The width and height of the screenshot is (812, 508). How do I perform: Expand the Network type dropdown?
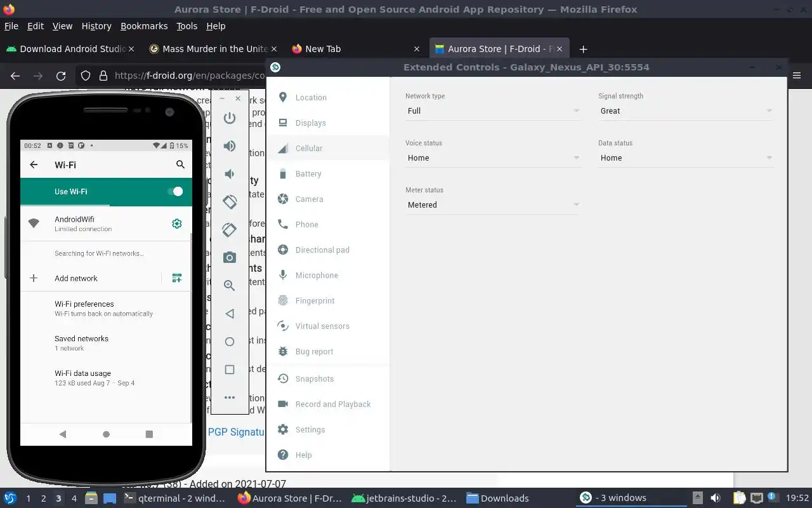493,111
